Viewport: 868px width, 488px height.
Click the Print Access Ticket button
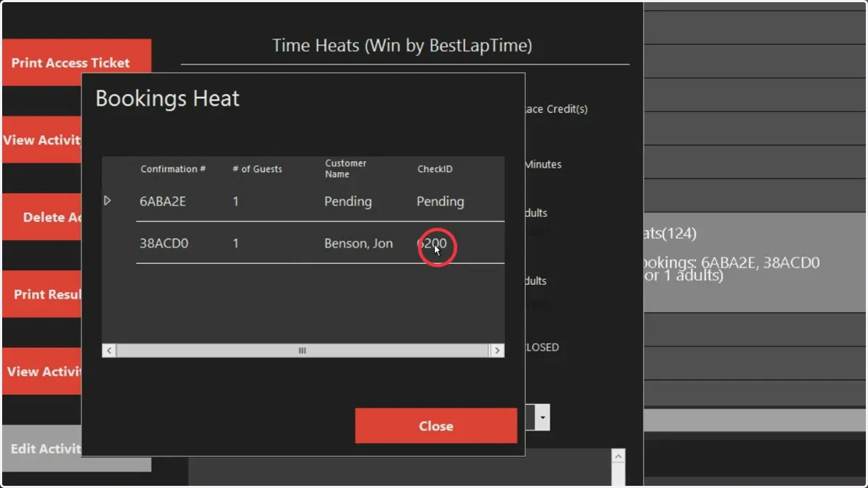pos(76,63)
